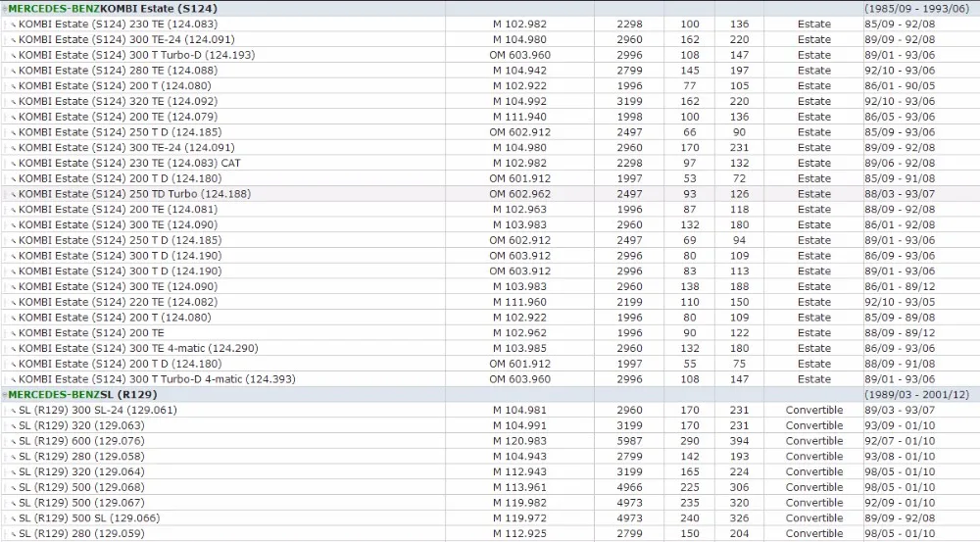Click kW value 290 in SL 600 row
Screen dimensions: 980x542
pyautogui.click(x=690, y=441)
